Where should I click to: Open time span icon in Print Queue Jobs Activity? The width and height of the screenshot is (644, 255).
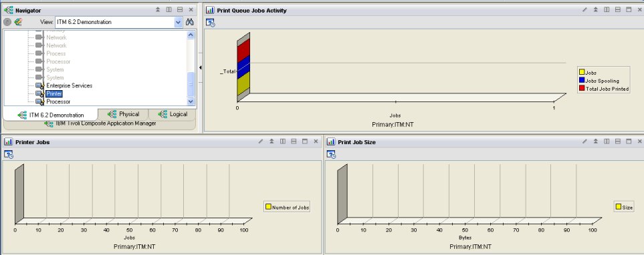[x=210, y=23]
